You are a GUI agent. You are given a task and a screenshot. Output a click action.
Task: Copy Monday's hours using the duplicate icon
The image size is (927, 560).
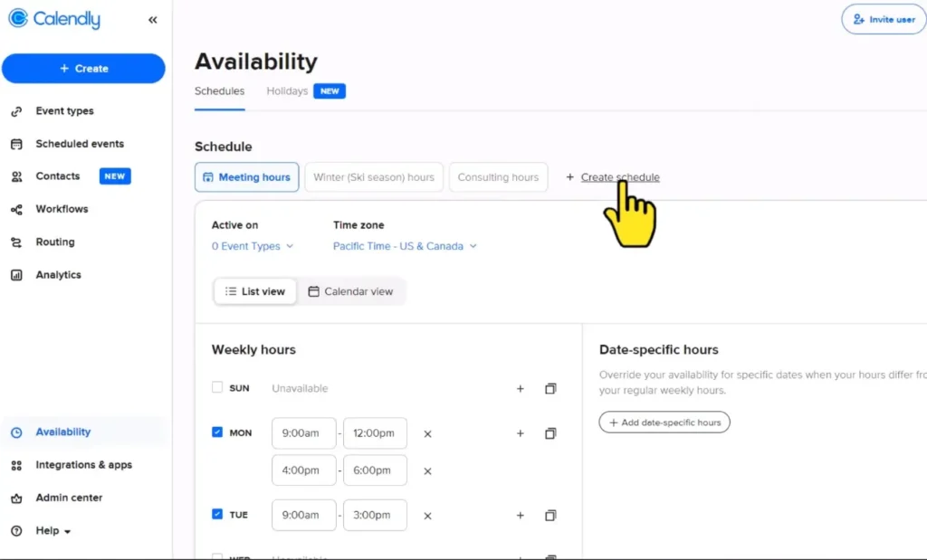tap(550, 433)
